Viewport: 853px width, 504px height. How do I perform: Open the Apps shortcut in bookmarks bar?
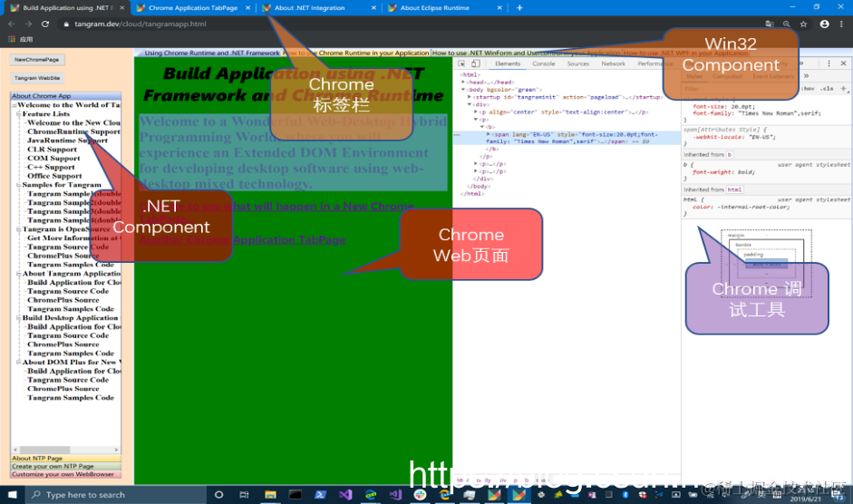tap(21, 39)
